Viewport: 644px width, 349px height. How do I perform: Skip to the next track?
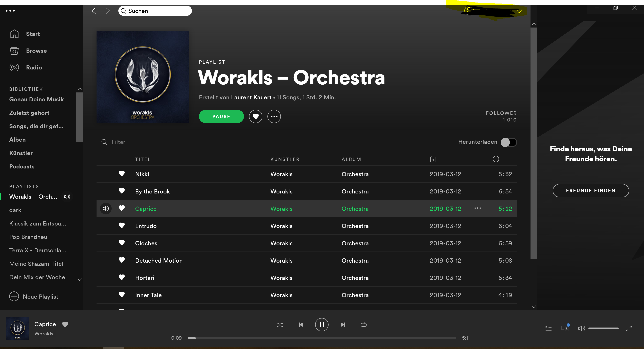342,325
